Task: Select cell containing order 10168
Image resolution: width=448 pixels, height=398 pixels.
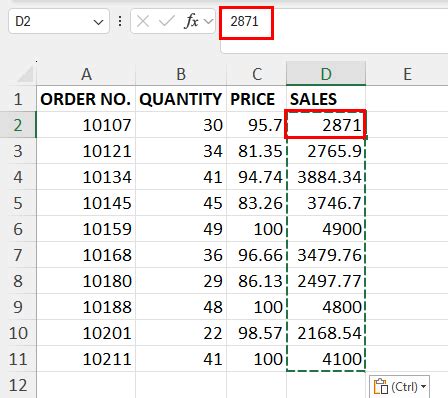Action: point(86,255)
